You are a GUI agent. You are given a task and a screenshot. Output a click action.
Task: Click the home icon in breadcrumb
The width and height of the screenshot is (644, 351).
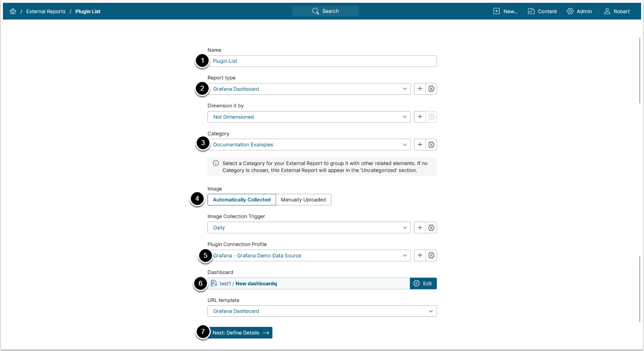[x=13, y=11]
